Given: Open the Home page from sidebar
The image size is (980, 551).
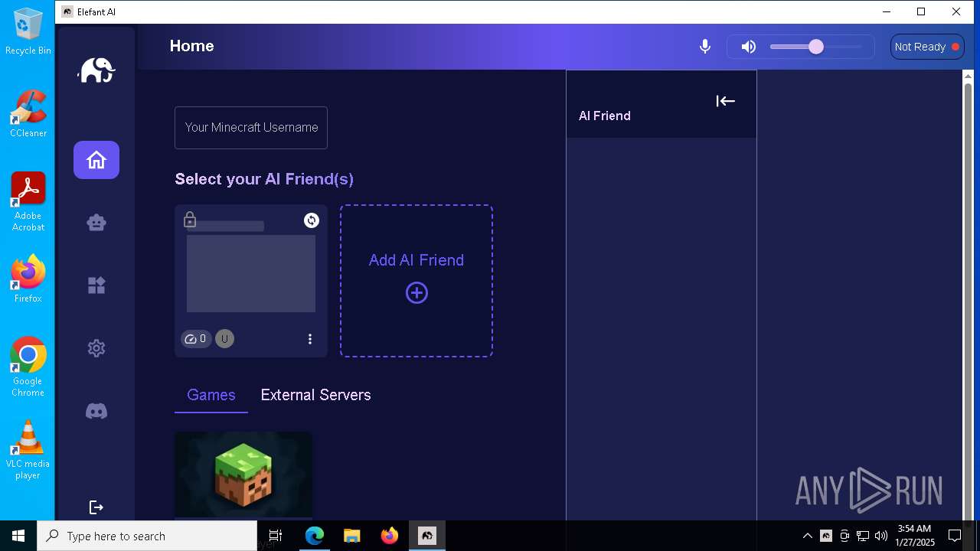Looking at the screenshot, I should click(96, 160).
